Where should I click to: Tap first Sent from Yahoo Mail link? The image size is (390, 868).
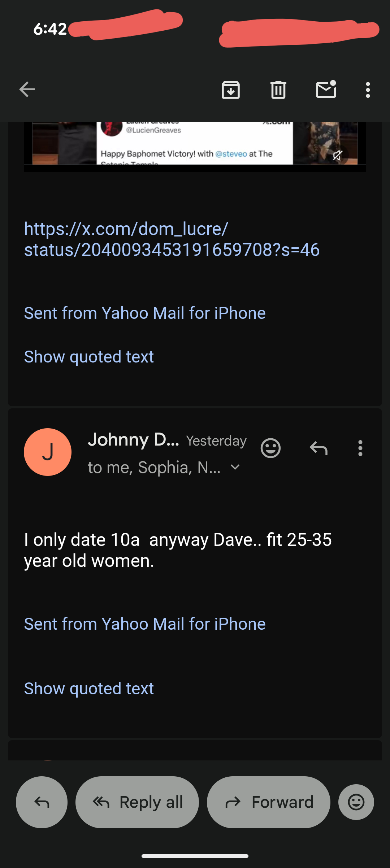coord(144,313)
